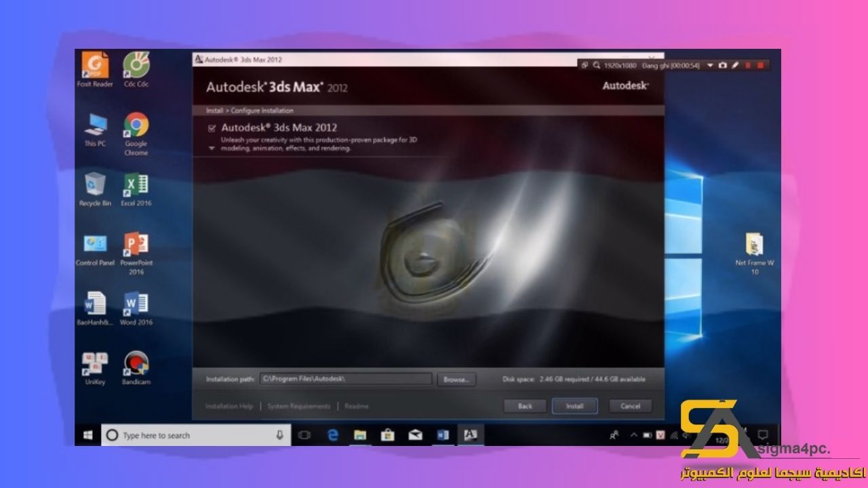Viewport: 868px width, 488px height.
Task: Uncheck Autodesk 3ds Max 2012 checkbox
Action: pos(212,127)
